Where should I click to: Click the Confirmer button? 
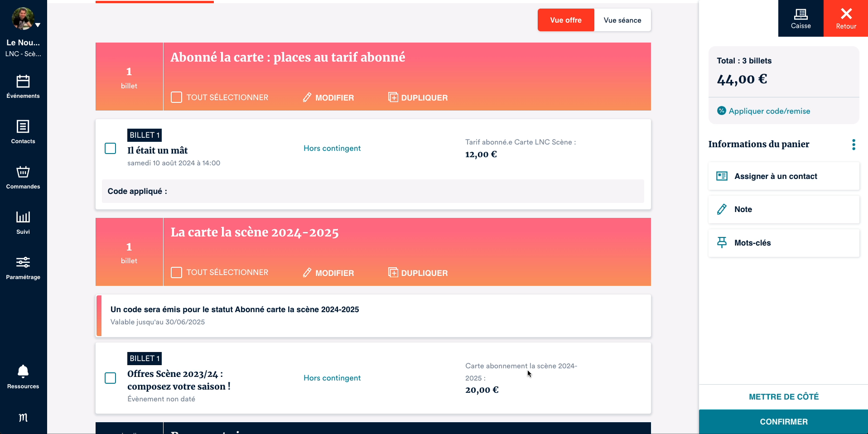pyautogui.click(x=783, y=422)
